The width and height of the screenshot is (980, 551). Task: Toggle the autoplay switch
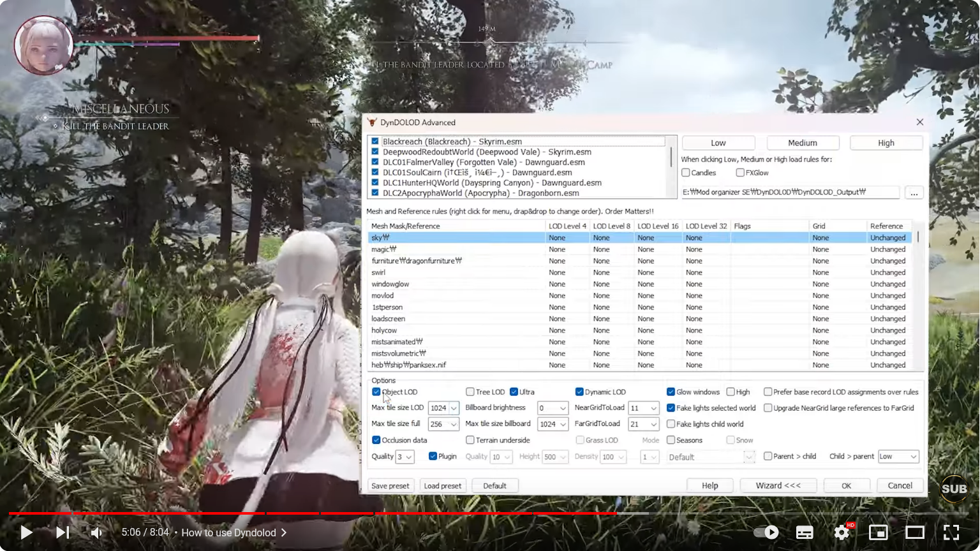(766, 533)
